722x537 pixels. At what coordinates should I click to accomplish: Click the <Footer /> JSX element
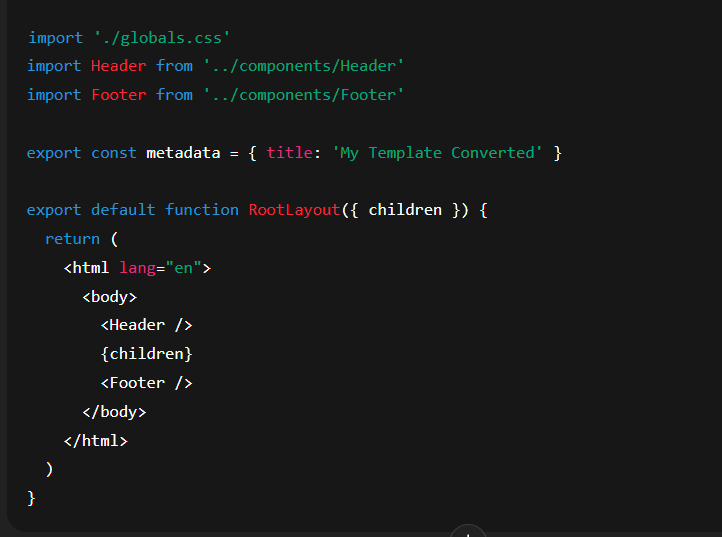pos(146,383)
